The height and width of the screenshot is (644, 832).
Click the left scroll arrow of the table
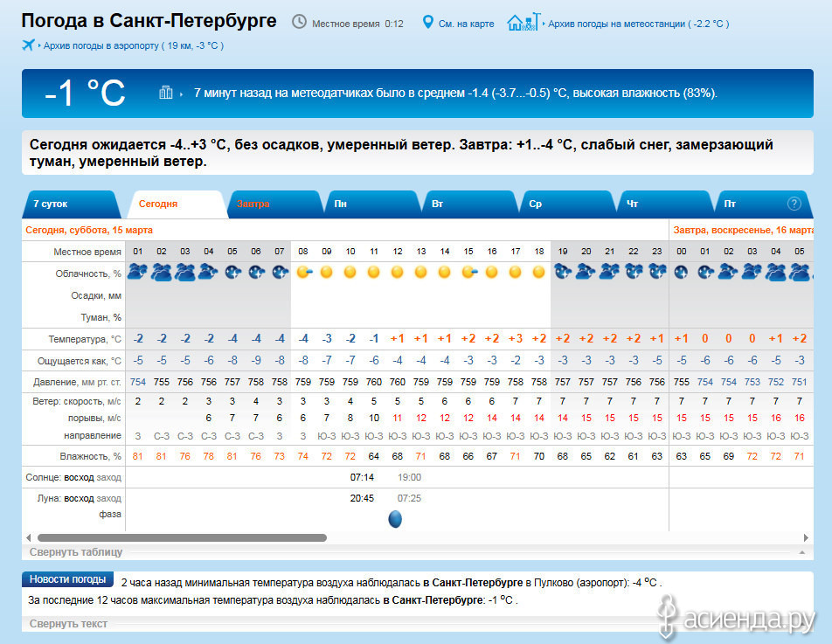click(29, 537)
